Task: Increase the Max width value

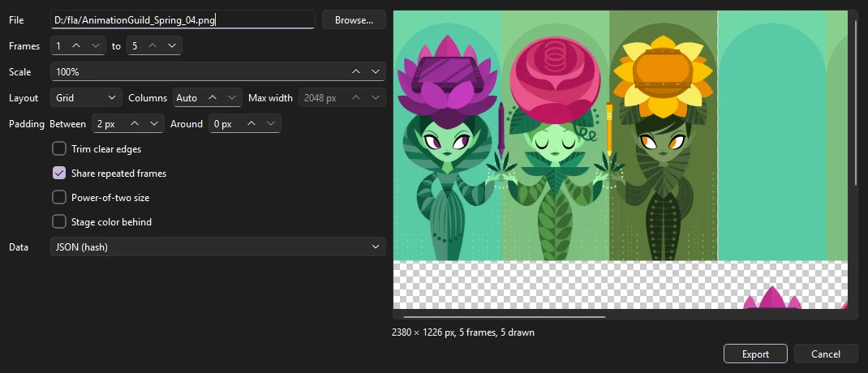Action: click(x=356, y=98)
